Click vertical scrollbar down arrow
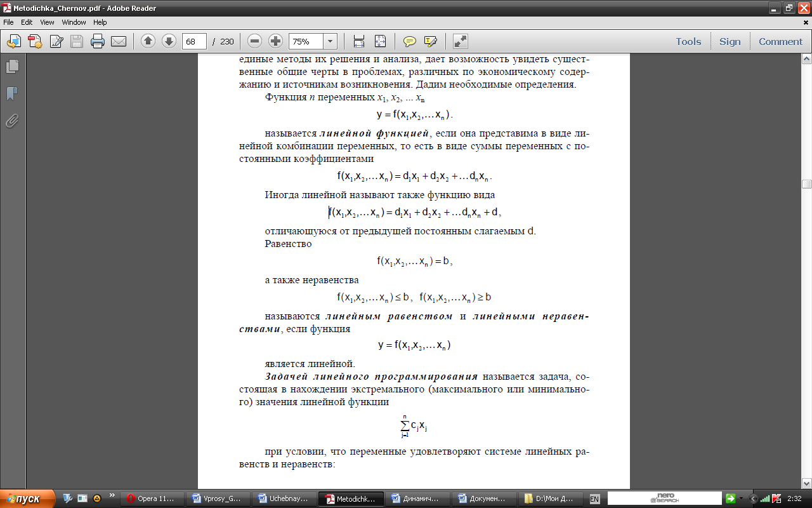Screen dimensions: 812x508 806,483
